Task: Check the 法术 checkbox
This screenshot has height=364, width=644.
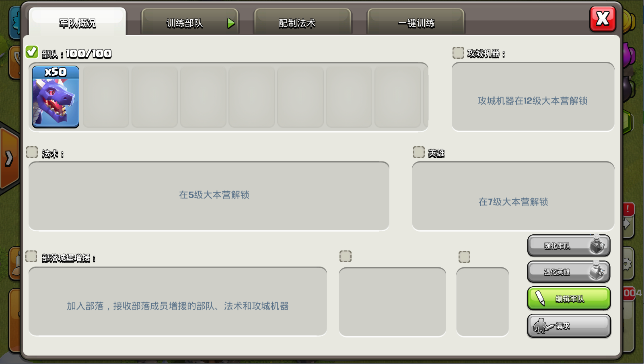Action: click(x=32, y=151)
